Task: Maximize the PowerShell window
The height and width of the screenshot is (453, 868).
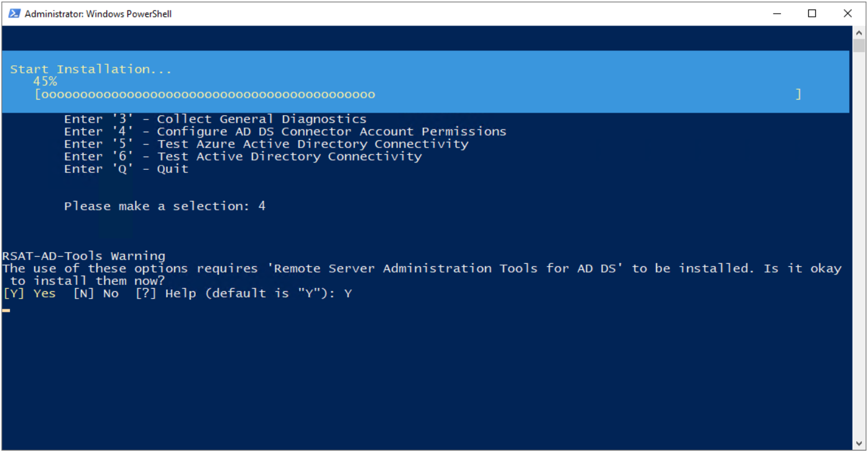Action: point(812,13)
